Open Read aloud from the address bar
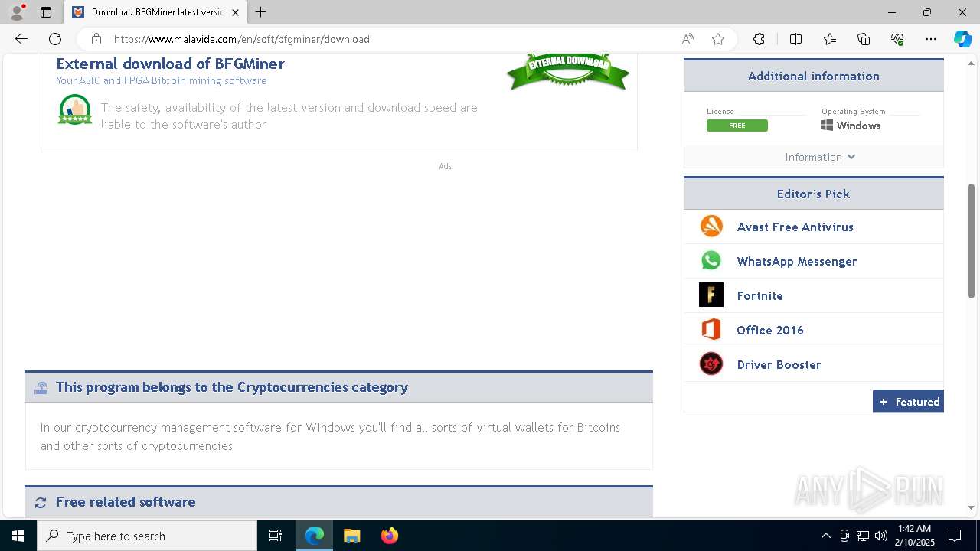Image resolution: width=980 pixels, height=551 pixels. click(688, 39)
